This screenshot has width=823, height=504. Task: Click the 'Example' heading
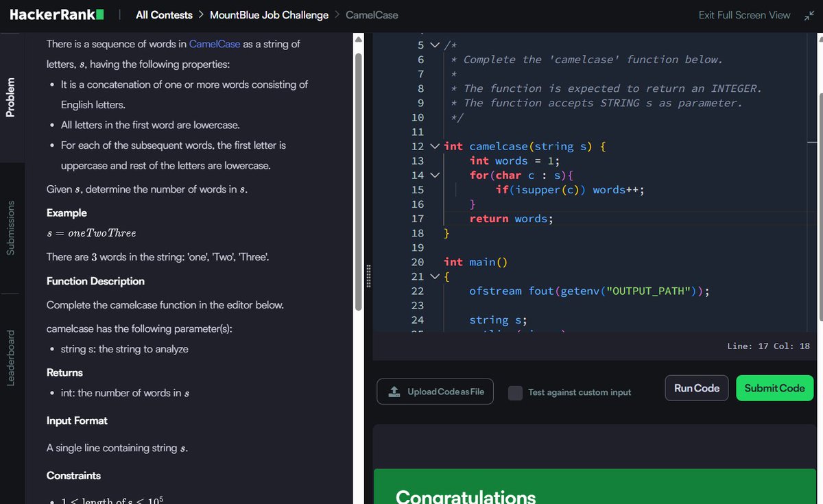(x=67, y=213)
